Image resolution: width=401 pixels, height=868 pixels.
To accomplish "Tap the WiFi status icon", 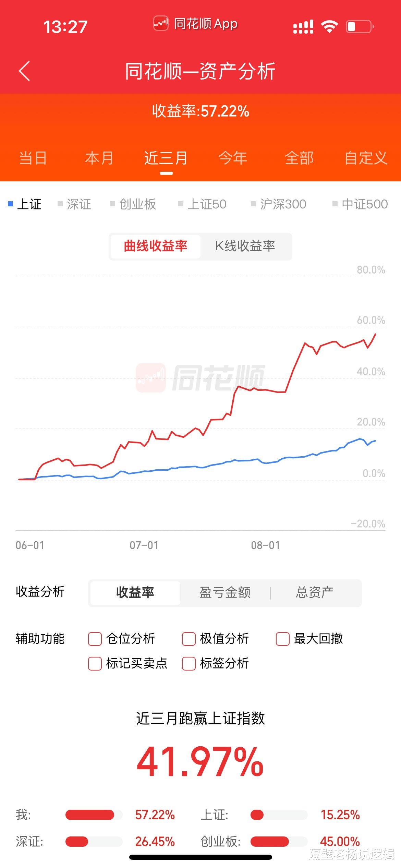I will (x=329, y=26).
